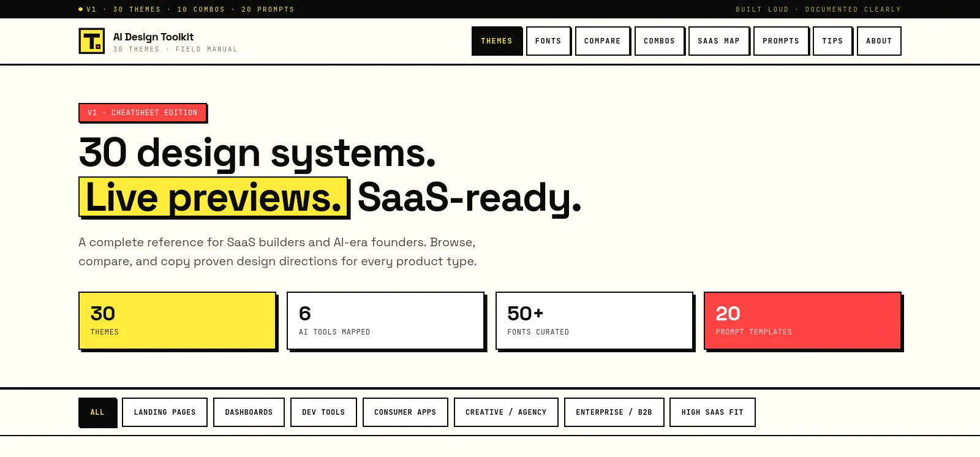Click the yellow T logo icon

[92, 41]
